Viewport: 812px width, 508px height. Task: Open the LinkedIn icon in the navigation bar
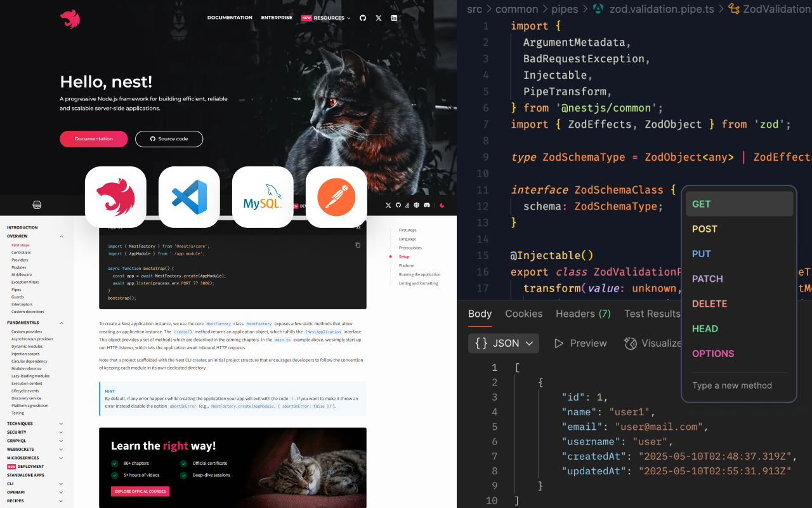[x=394, y=18]
